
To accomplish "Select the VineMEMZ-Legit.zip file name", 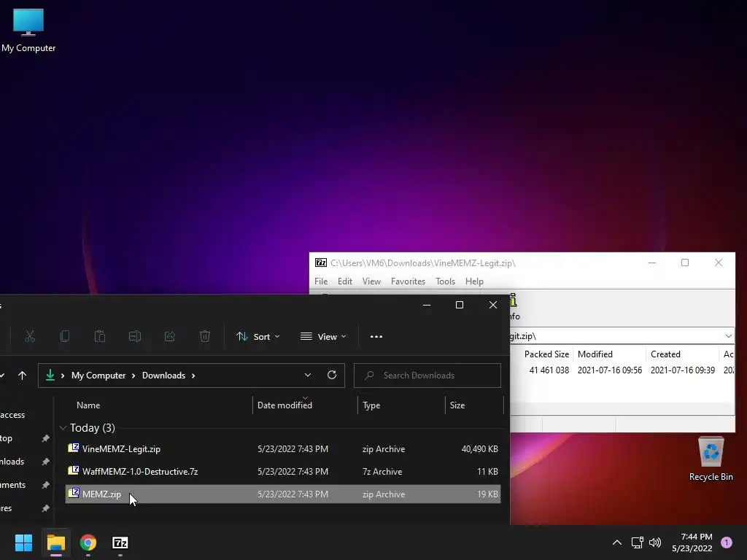I will click(x=121, y=449).
